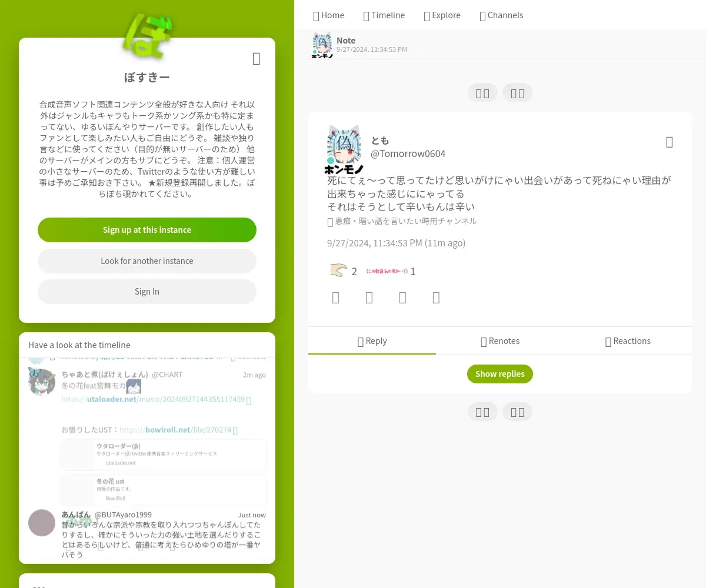Image resolution: width=706 pixels, height=588 pixels.
Task: Add a reaction using the note footer icon
Action: click(402, 298)
